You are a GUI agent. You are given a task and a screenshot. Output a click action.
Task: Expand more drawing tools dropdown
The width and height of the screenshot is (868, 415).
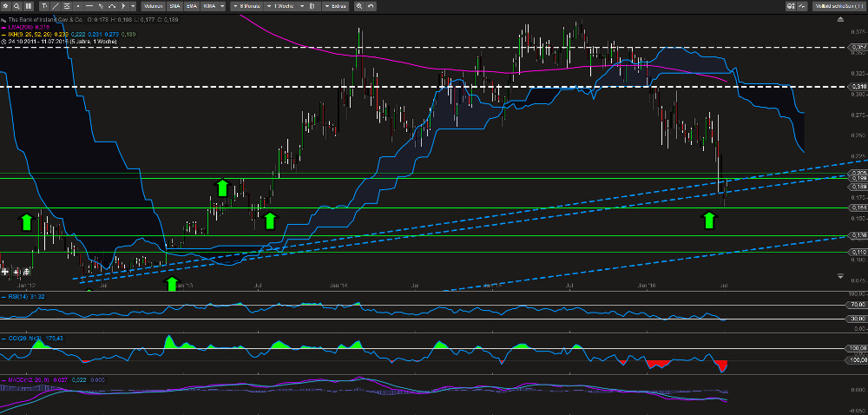click(x=133, y=6)
